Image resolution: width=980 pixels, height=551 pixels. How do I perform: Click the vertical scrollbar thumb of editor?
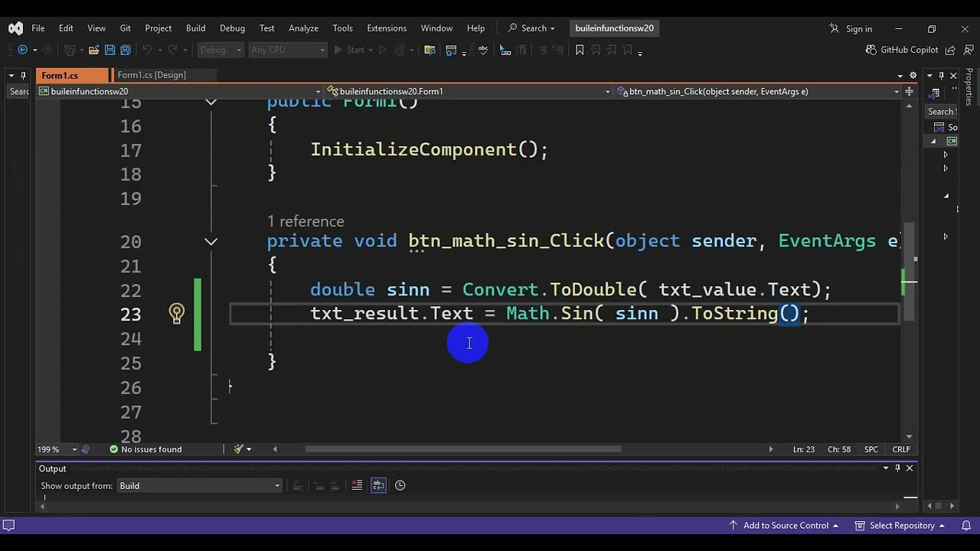tap(908, 272)
